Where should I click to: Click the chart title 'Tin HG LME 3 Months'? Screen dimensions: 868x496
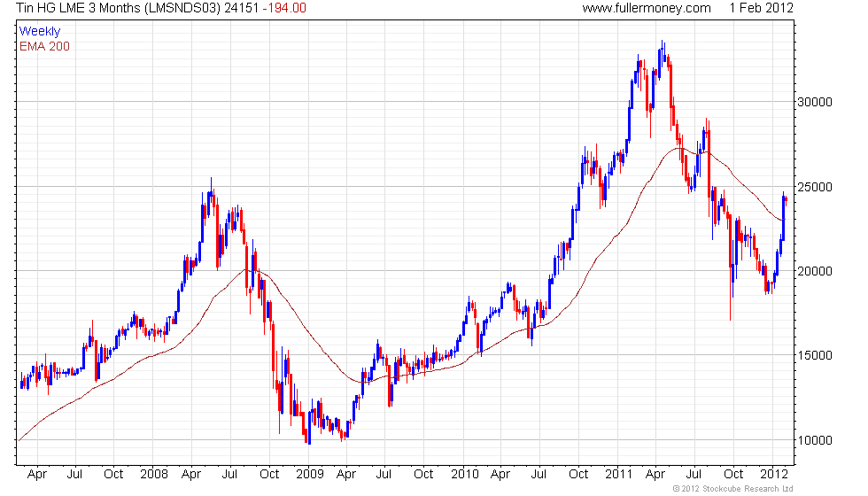pyautogui.click(x=78, y=8)
